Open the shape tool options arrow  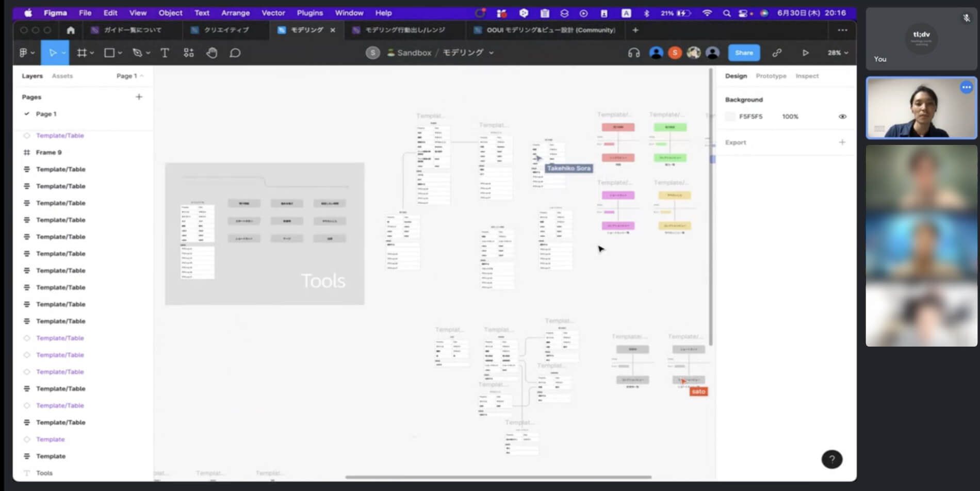click(120, 53)
